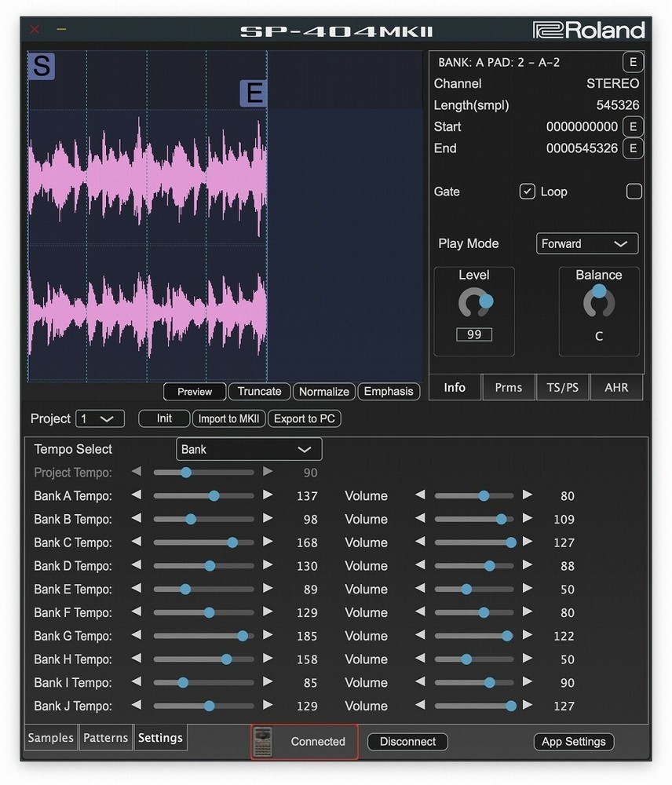Click the Level knob
The width and height of the screenshot is (672, 785).
[473, 303]
